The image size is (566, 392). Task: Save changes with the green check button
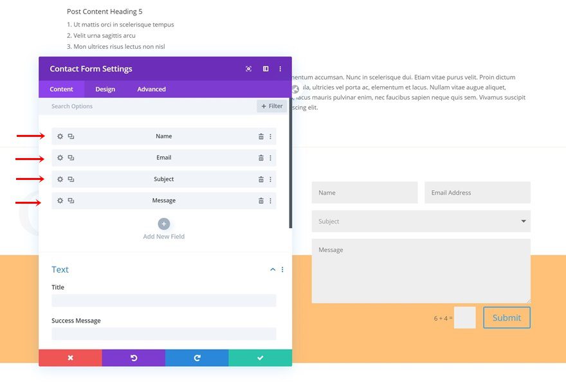click(260, 357)
